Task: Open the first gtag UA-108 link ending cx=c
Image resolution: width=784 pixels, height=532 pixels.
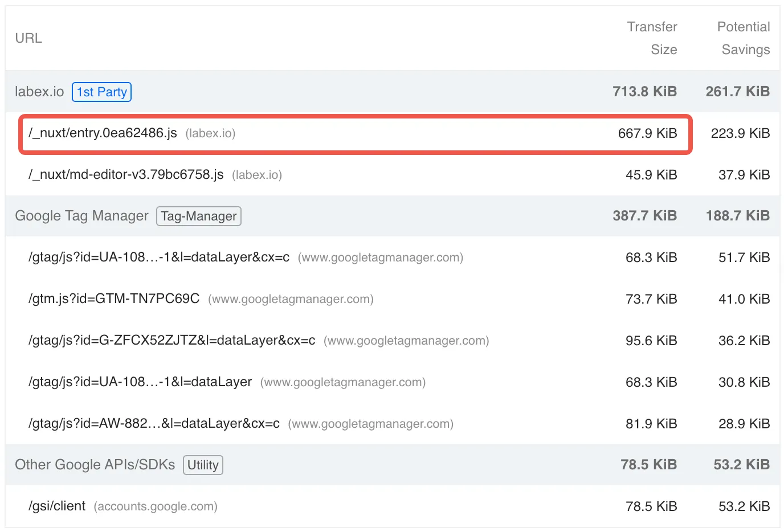Action: [x=159, y=257]
